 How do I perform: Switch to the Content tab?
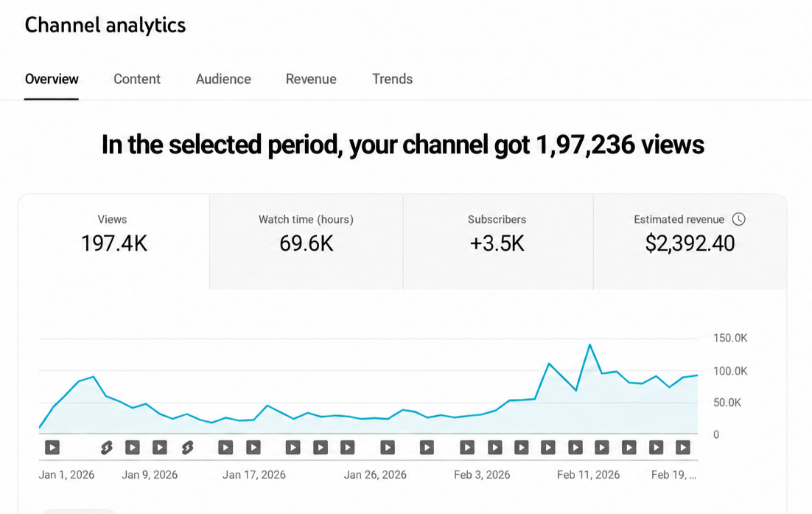point(137,80)
